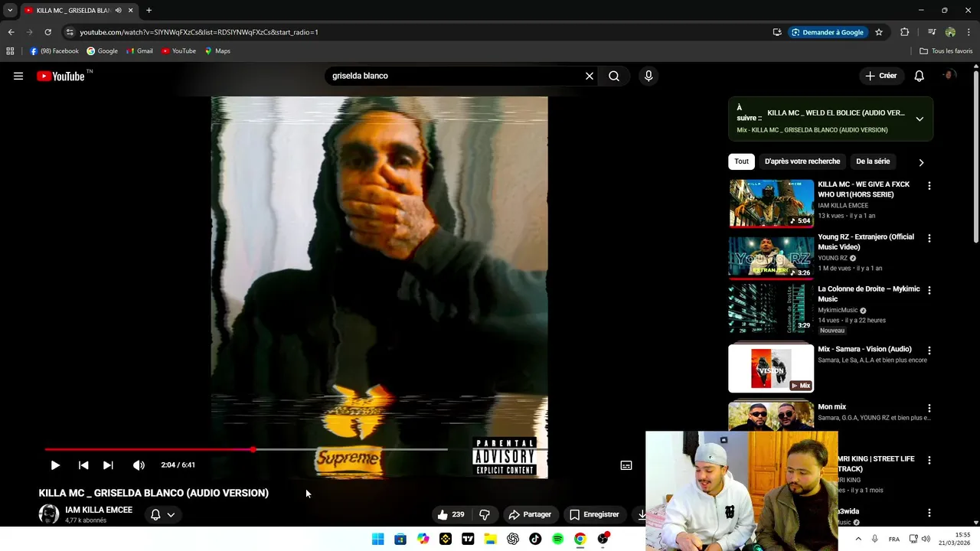The width and height of the screenshot is (980, 551).
Task: Click the Partager share button
Action: [x=530, y=514]
